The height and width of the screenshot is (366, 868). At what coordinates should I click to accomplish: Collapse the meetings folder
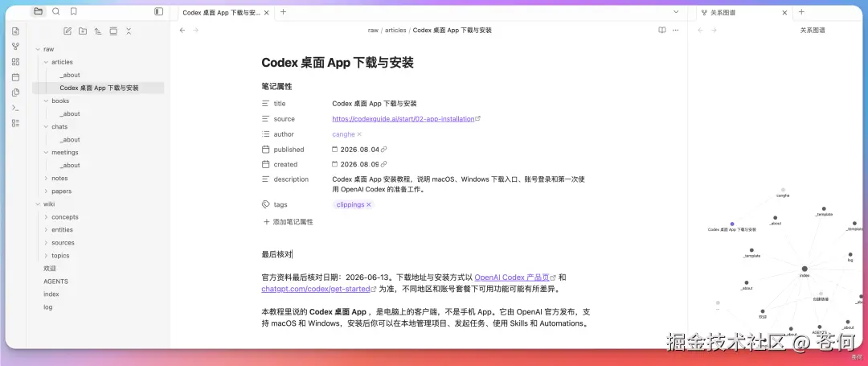tap(46, 152)
